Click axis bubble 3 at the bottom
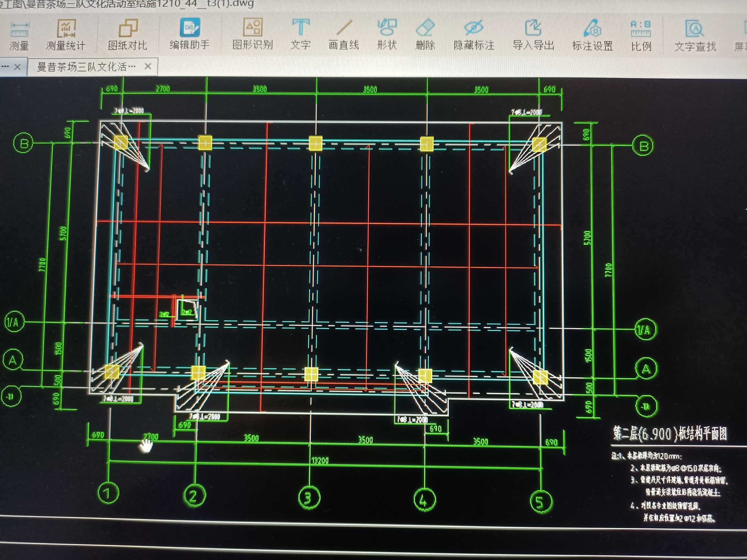Screen dimensions: 747x560 (x=309, y=498)
